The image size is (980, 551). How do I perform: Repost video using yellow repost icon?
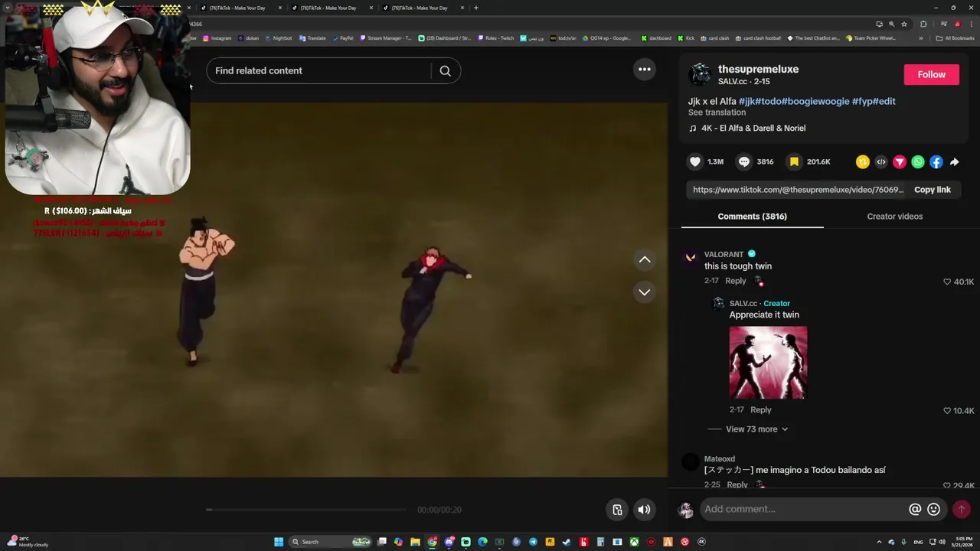click(x=863, y=161)
